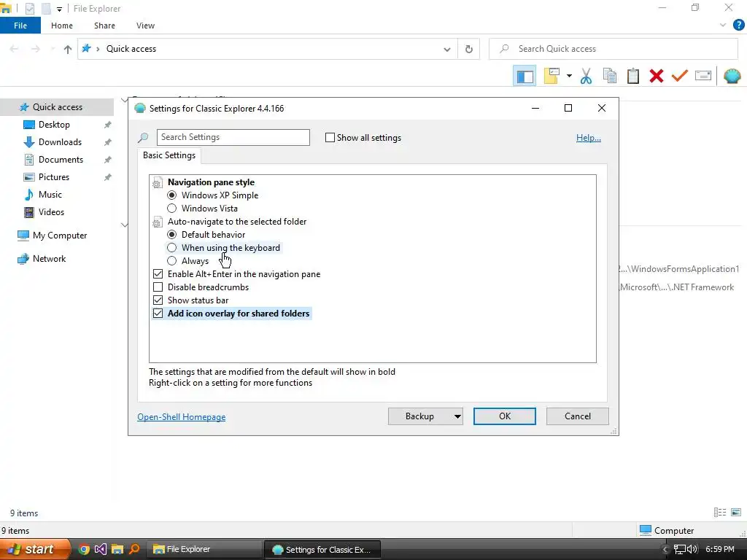The width and height of the screenshot is (747, 560).
Task: Open Customize Quick Access Toolbar dropdown
Action: tap(59, 9)
